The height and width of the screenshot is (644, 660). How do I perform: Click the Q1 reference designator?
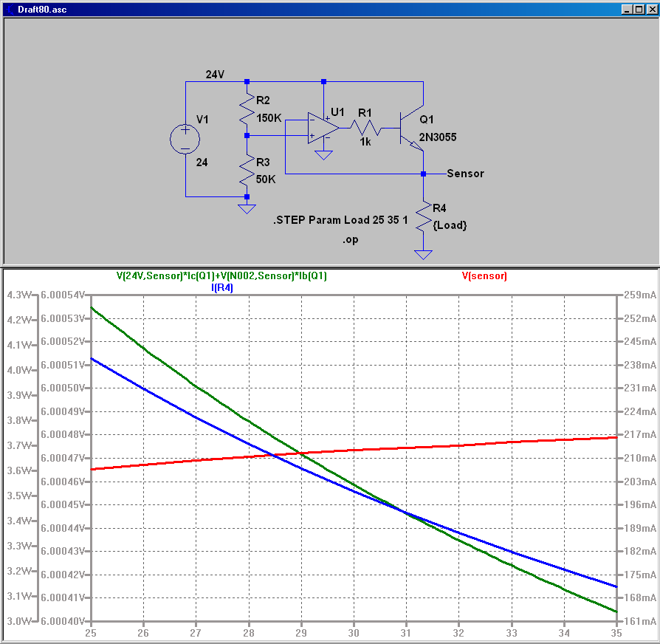pyautogui.click(x=427, y=120)
